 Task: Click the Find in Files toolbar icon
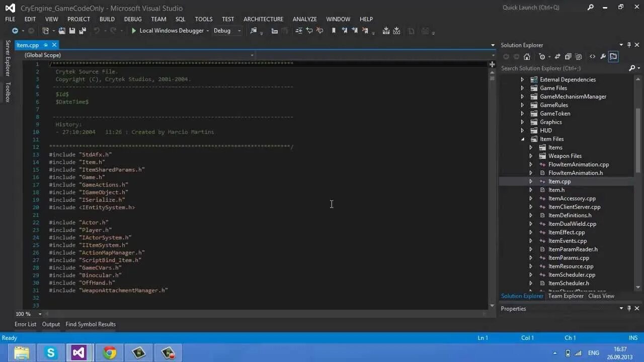[253, 31]
